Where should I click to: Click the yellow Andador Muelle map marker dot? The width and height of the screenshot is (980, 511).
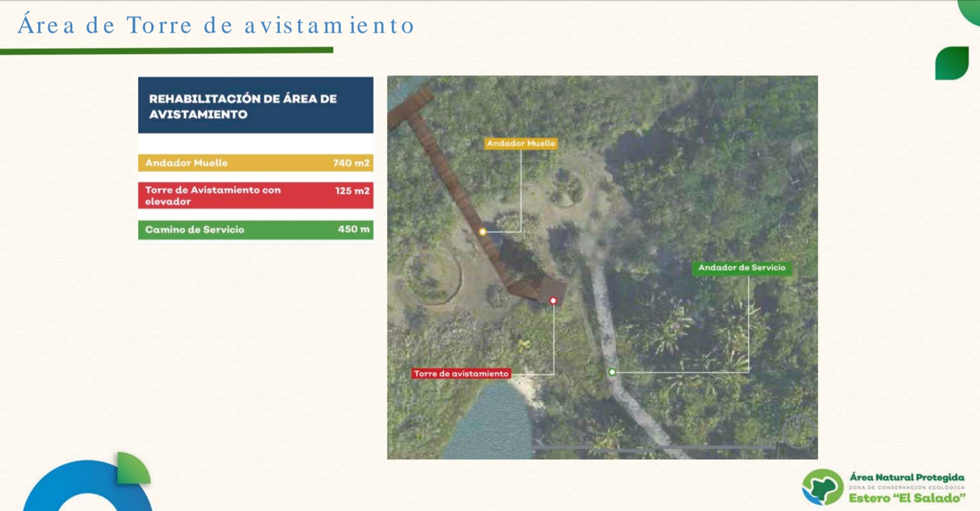(482, 232)
